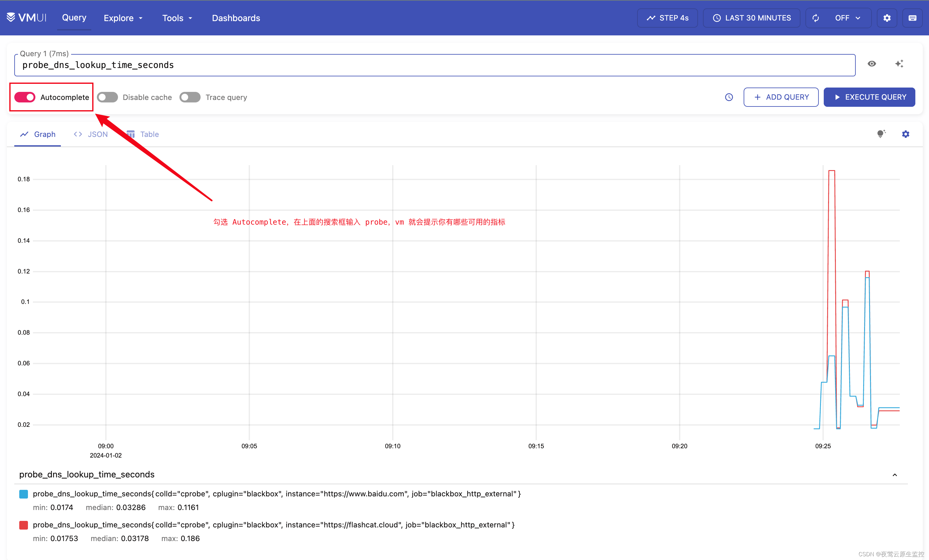929x560 pixels.
Task: Open the Explore dropdown menu
Action: (123, 18)
